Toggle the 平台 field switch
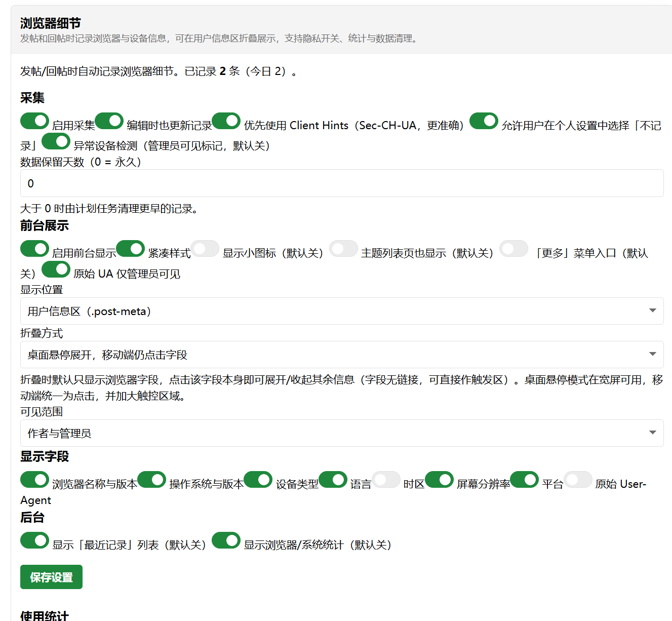This screenshot has height=621, width=672. tap(524, 480)
